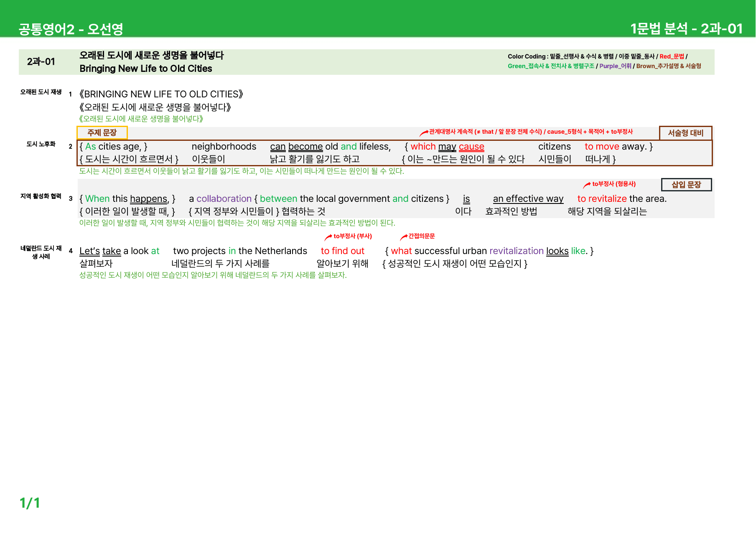Screen dimensions: 756x534
Task: Select the 지역 활성화 협력 side label
Action: point(41,196)
